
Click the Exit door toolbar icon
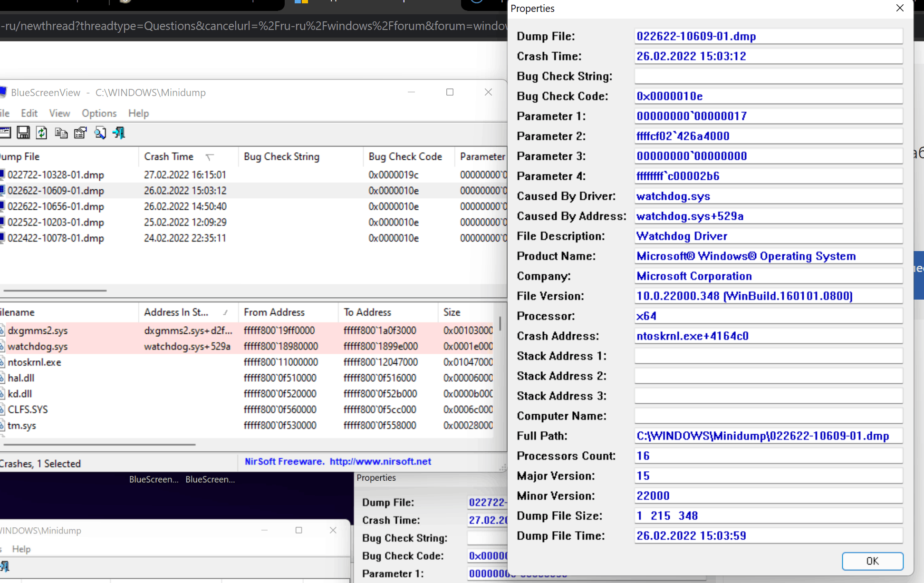coord(119,133)
